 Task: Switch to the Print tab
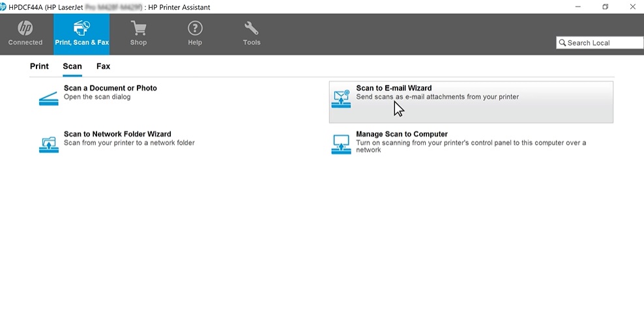tap(39, 66)
